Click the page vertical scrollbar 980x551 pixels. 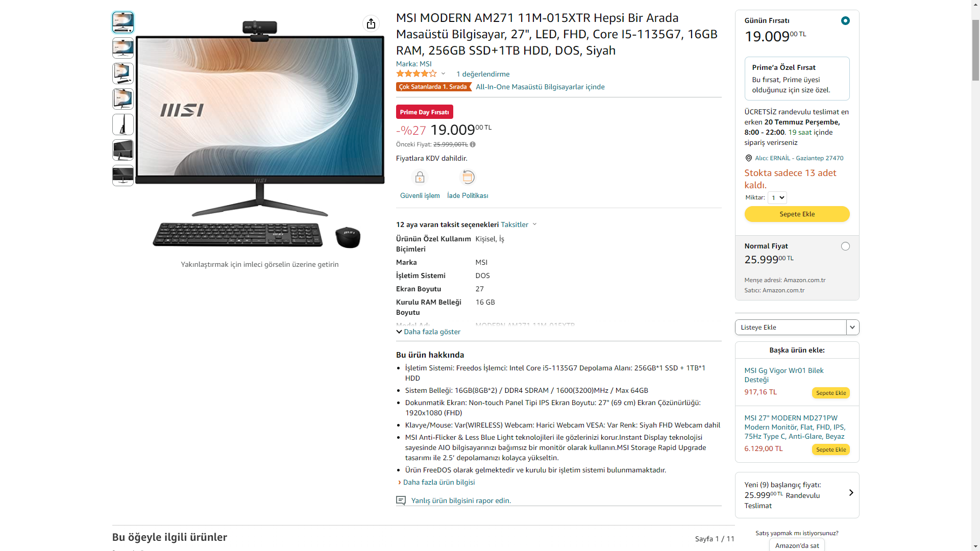tap(975, 275)
